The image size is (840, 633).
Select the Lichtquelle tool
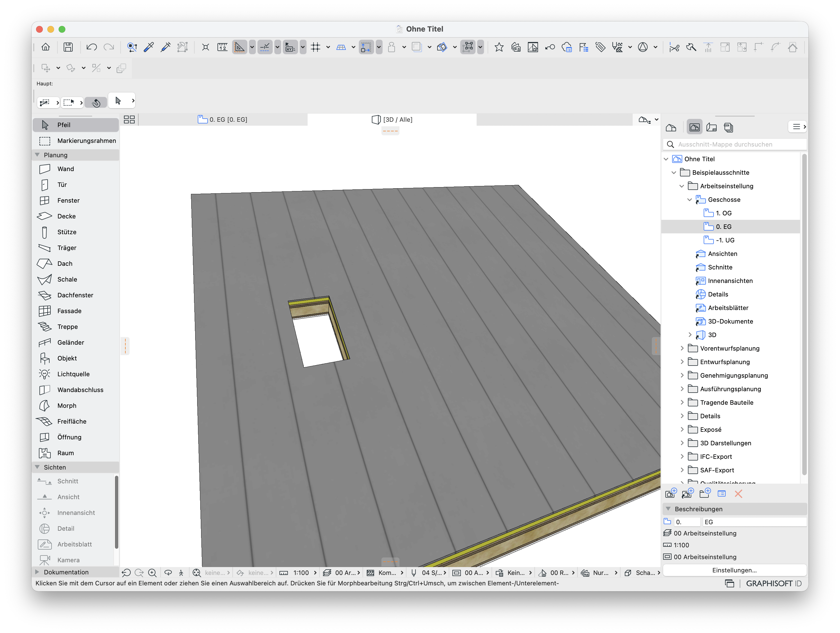[75, 374]
